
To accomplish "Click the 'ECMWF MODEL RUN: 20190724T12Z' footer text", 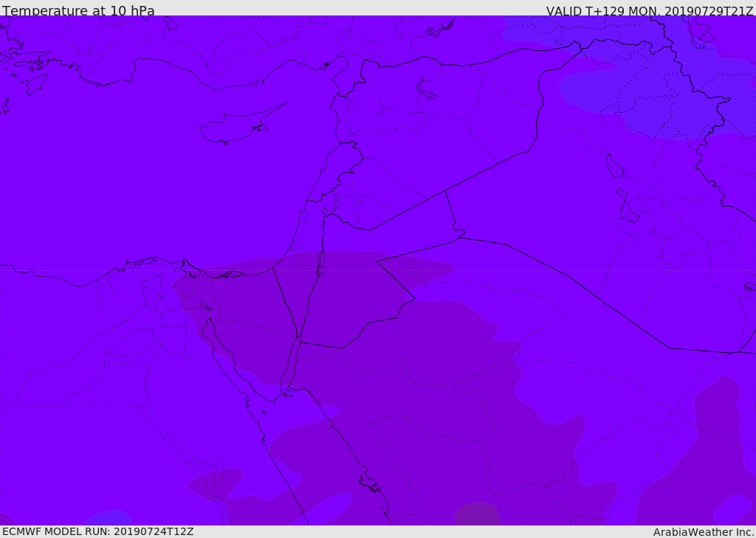I will click(x=98, y=532).
